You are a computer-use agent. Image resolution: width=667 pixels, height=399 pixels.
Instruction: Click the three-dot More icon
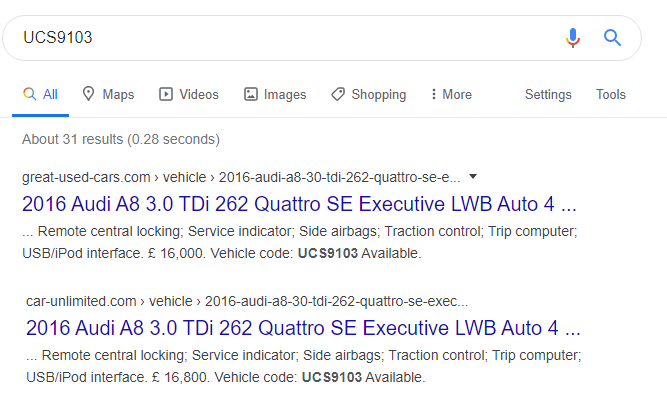click(433, 94)
